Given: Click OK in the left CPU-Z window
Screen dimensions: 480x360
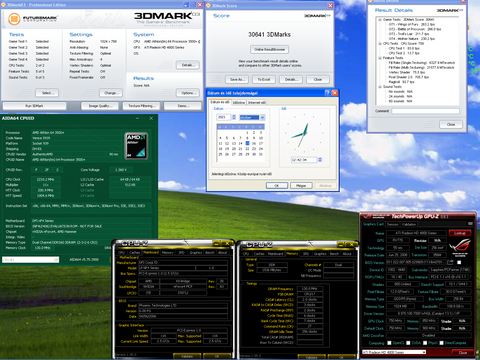Looking at the screenshot, I should pyautogui.click(x=217, y=356).
